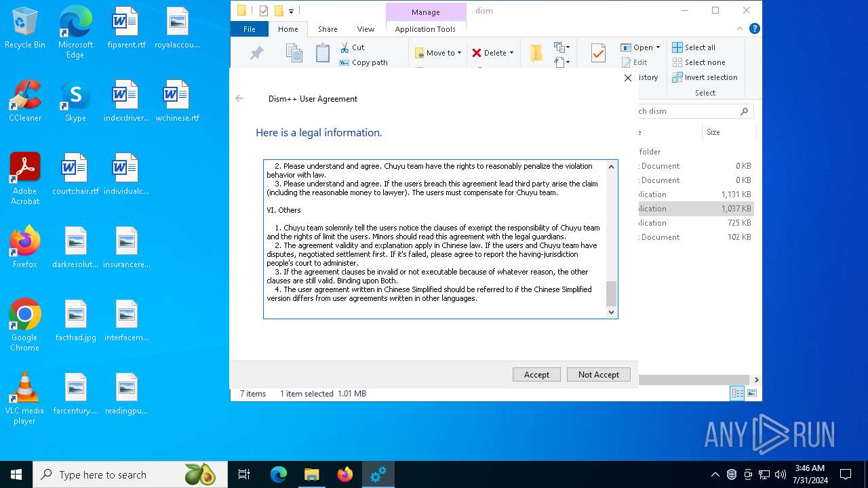The width and height of the screenshot is (868, 488).
Task: Open the Application Tools tab
Action: pos(425,29)
